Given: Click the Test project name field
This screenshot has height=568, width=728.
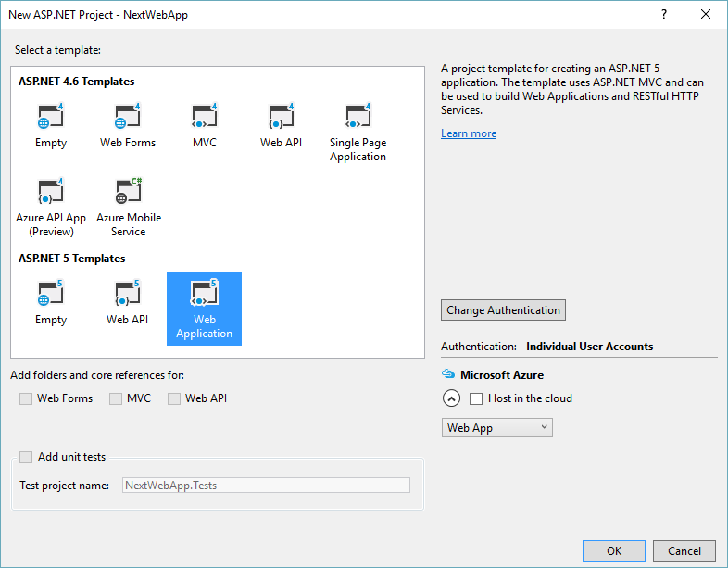Looking at the screenshot, I should pos(266,485).
